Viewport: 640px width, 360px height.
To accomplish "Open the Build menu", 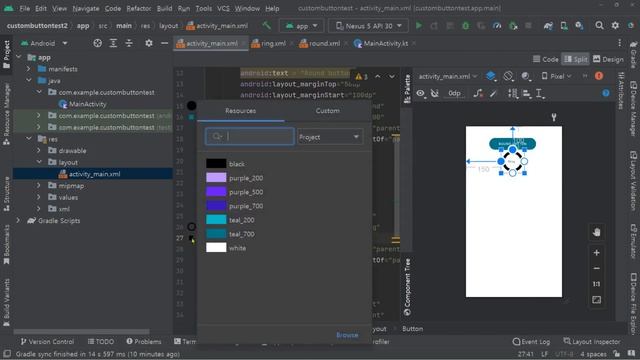I will tap(164, 8).
